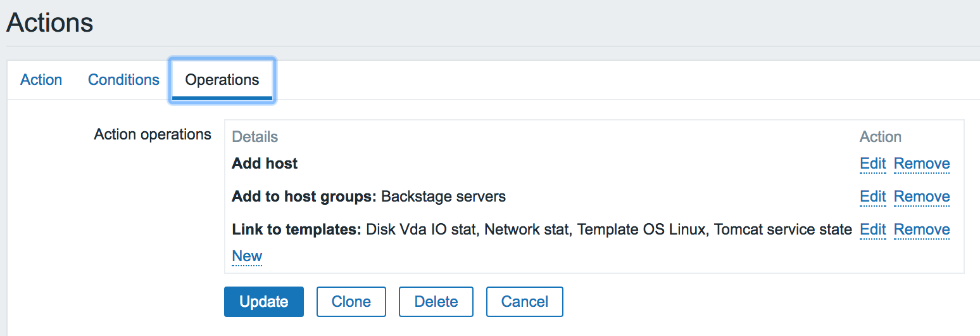
Task: Click New to add an operation
Action: (x=247, y=256)
